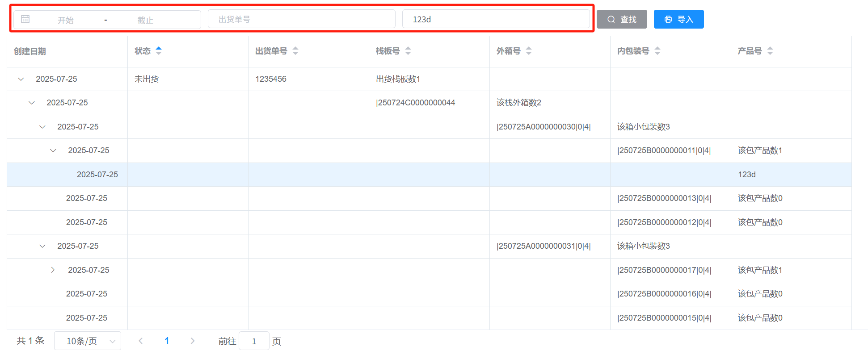
Task: Sort table by 外箱号 column
Action: point(529,51)
